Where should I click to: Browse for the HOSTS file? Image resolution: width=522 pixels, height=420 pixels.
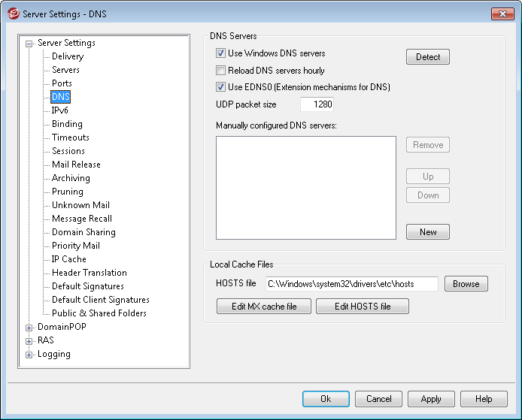point(466,284)
